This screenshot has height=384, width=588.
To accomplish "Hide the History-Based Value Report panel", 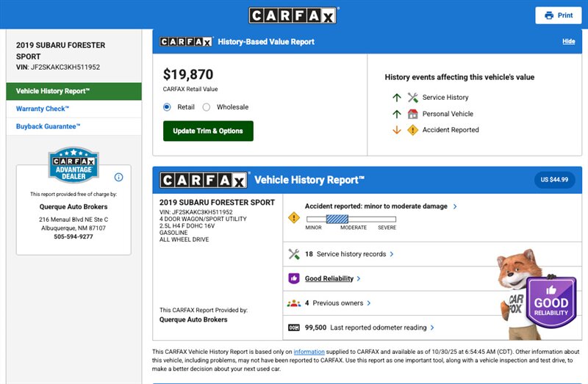I will (x=568, y=42).
